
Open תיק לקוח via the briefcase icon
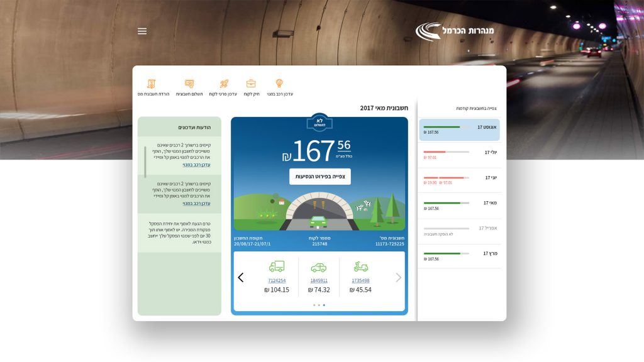251,84
